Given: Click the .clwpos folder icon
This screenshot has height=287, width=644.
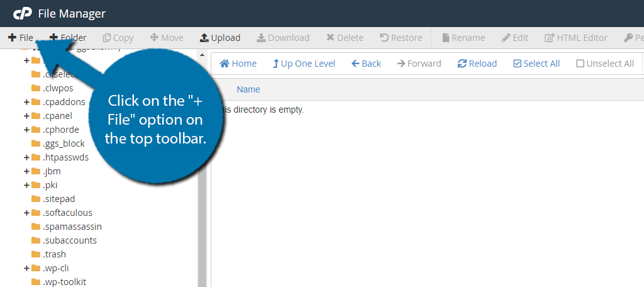Looking at the screenshot, I should coord(35,87).
